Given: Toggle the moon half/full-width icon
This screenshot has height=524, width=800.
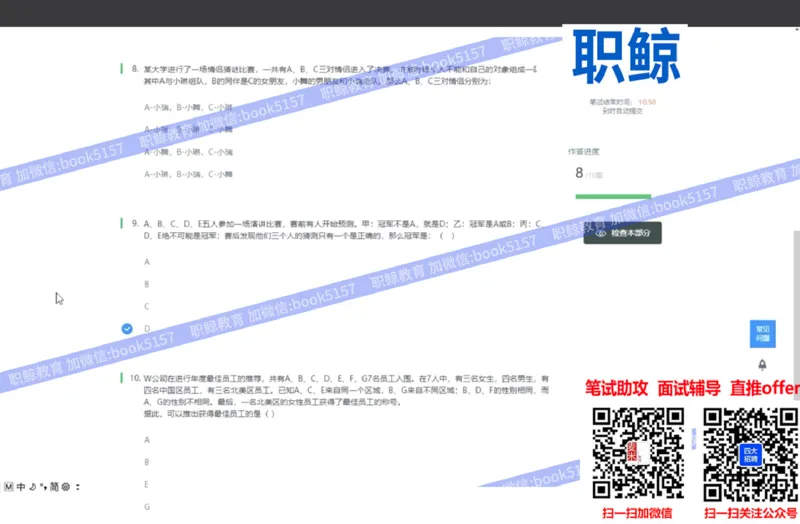Looking at the screenshot, I should click(33, 487).
